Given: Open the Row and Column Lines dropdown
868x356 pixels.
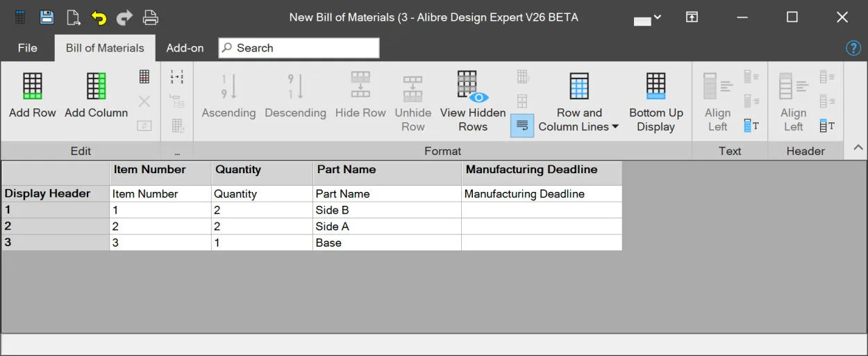Looking at the screenshot, I should click(x=578, y=102).
